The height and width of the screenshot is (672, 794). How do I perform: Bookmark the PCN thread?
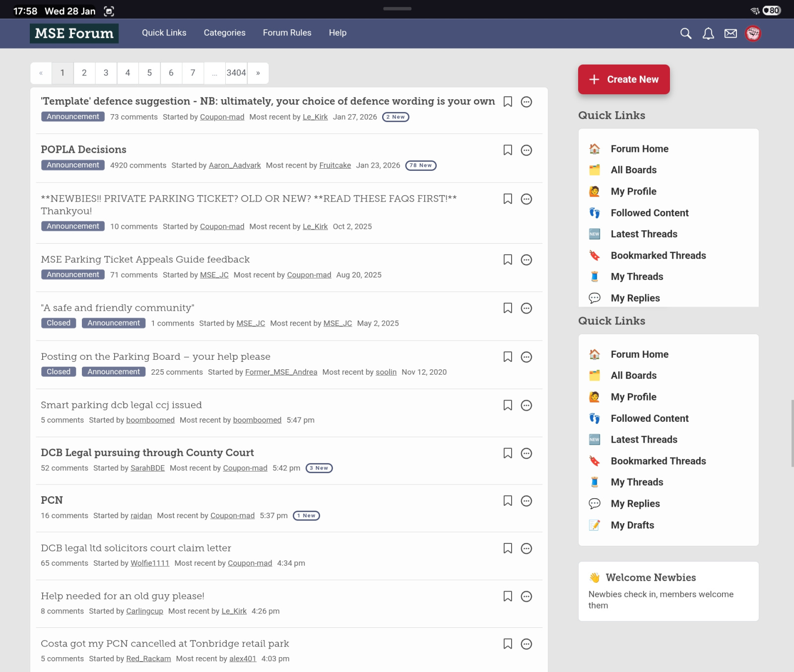(508, 501)
